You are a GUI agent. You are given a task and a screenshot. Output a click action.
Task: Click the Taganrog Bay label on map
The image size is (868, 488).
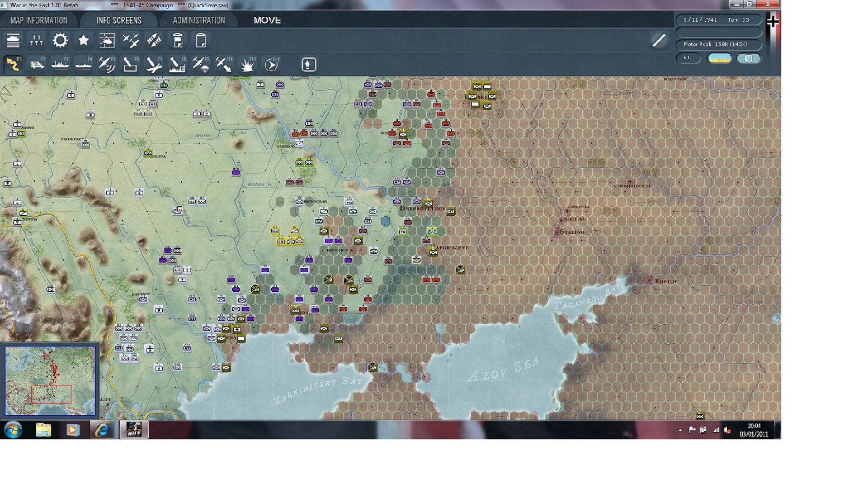588,297
